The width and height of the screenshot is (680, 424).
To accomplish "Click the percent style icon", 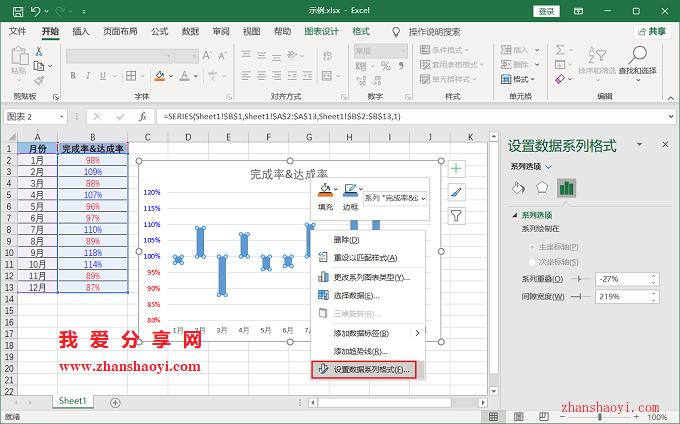I will [386, 66].
